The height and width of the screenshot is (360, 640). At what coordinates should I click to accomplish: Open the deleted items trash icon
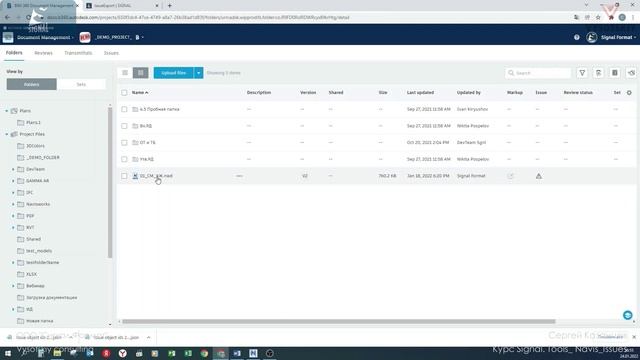click(598, 73)
